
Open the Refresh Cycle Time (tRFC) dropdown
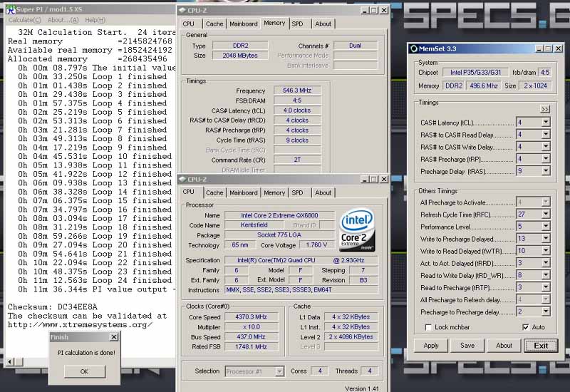coord(546,215)
